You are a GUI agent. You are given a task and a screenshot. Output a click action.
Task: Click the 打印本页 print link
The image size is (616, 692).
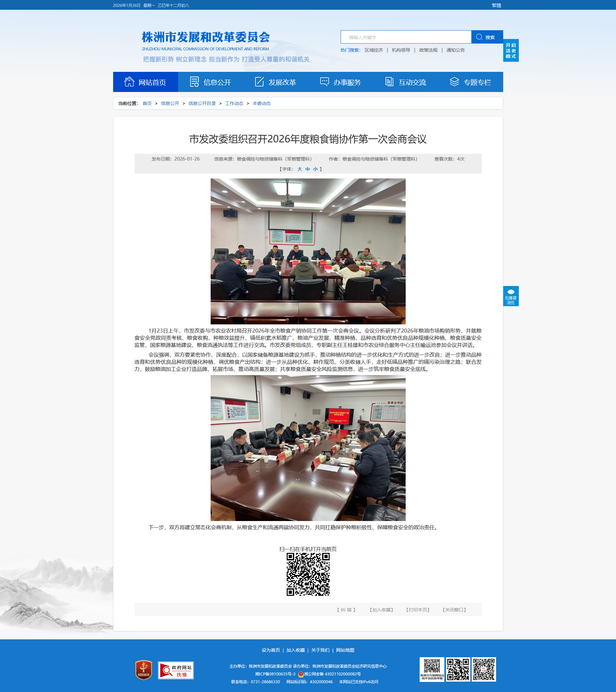[418, 610]
